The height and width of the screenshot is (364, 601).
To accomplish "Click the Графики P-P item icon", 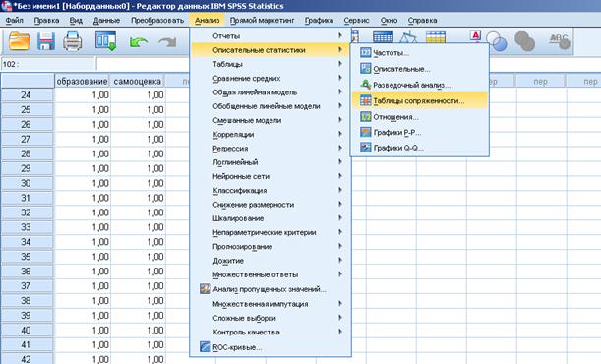I will [x=366, y=132].
